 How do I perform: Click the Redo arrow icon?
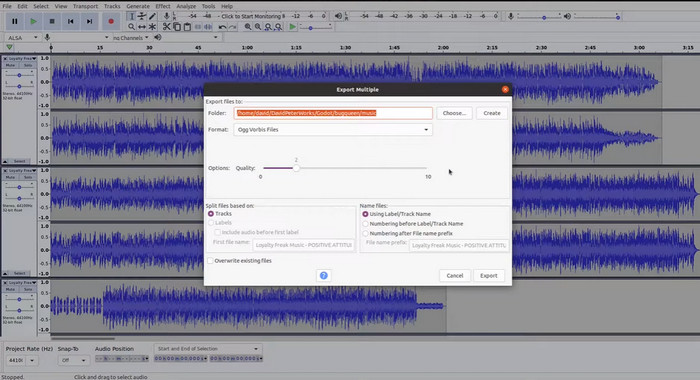coord(233,27)
